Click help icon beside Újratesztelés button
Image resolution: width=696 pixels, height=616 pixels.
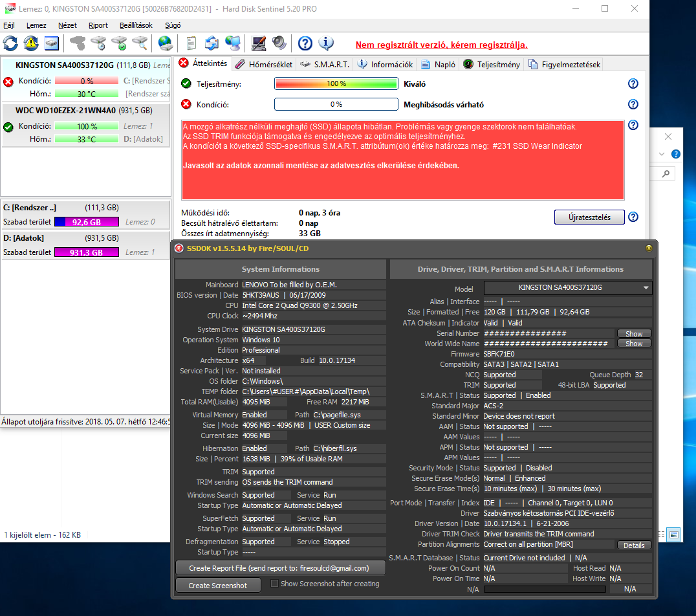633,217
